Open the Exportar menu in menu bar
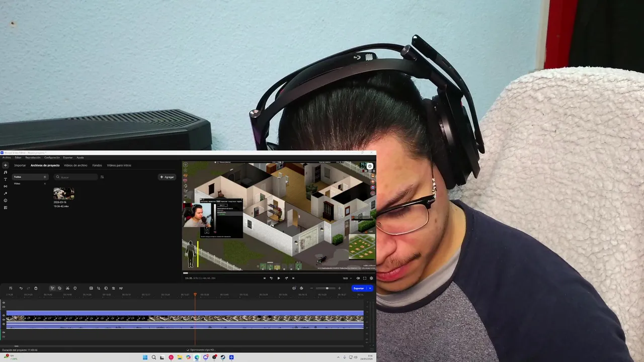 point(68,157)
